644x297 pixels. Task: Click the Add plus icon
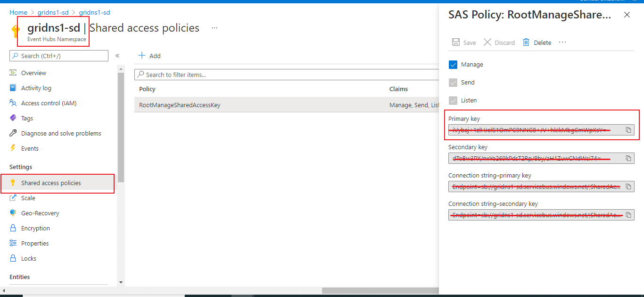(141, 56)
